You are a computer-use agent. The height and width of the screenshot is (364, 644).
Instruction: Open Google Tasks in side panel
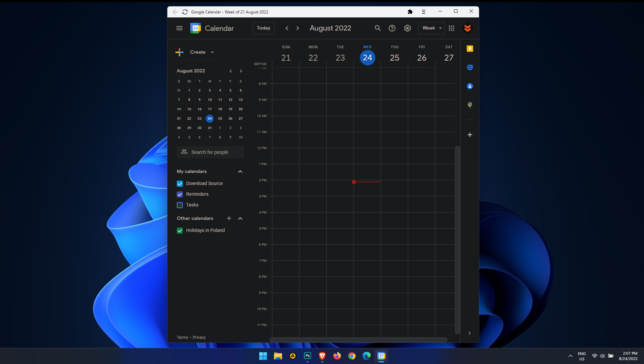click(470, 67)
